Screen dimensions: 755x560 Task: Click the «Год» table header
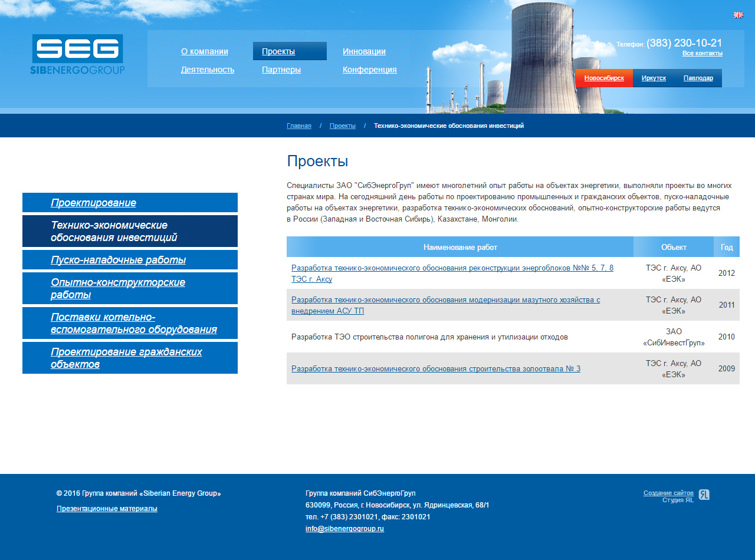pyautogui.click(x=727, y=247)
